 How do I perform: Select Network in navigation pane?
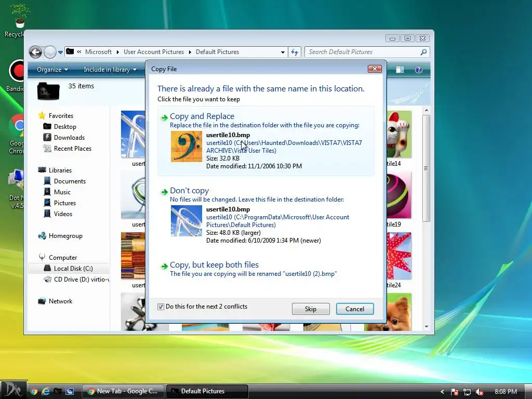point(60,301)
